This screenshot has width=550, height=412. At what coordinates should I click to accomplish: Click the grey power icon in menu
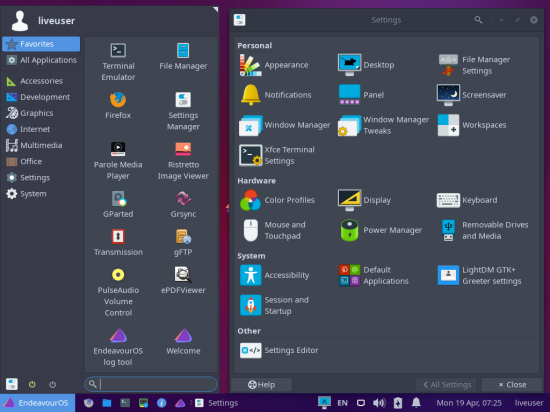coord(52,384)
